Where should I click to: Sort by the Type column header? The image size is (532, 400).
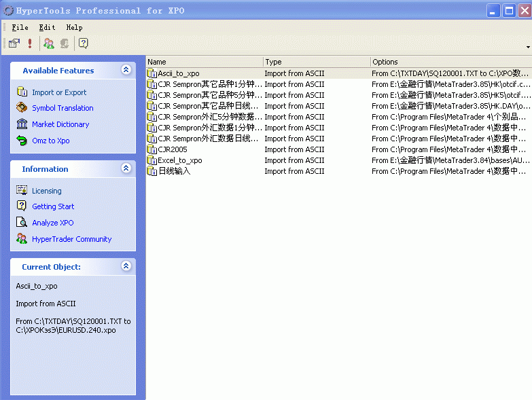[317, 62]
